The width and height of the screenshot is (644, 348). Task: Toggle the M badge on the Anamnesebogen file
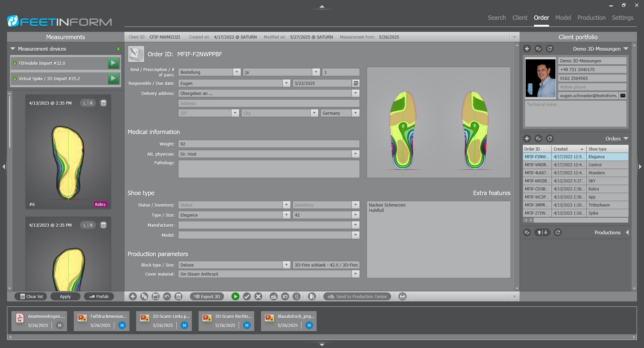point(60,325)
